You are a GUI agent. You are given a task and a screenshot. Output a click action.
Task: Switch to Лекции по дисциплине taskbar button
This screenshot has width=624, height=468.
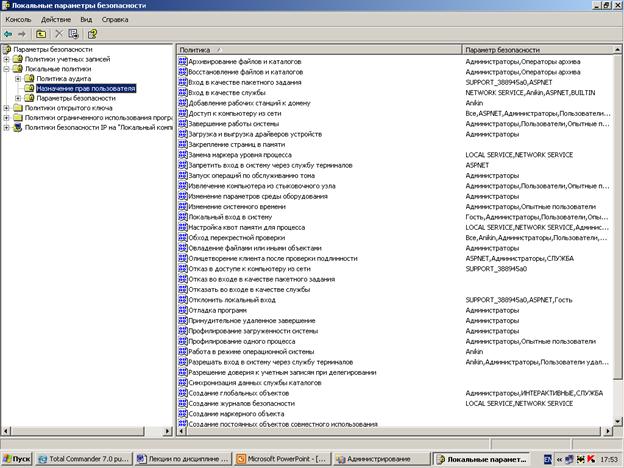[x=183, y=459]
